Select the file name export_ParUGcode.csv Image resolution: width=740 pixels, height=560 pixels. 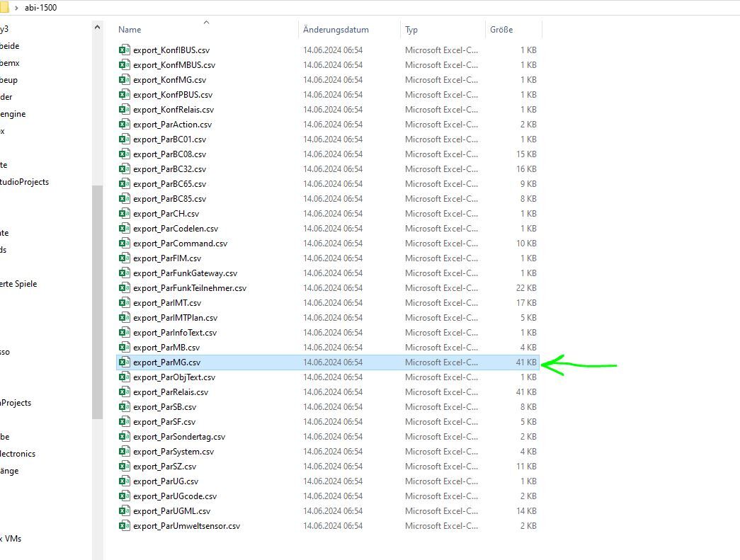175,496
